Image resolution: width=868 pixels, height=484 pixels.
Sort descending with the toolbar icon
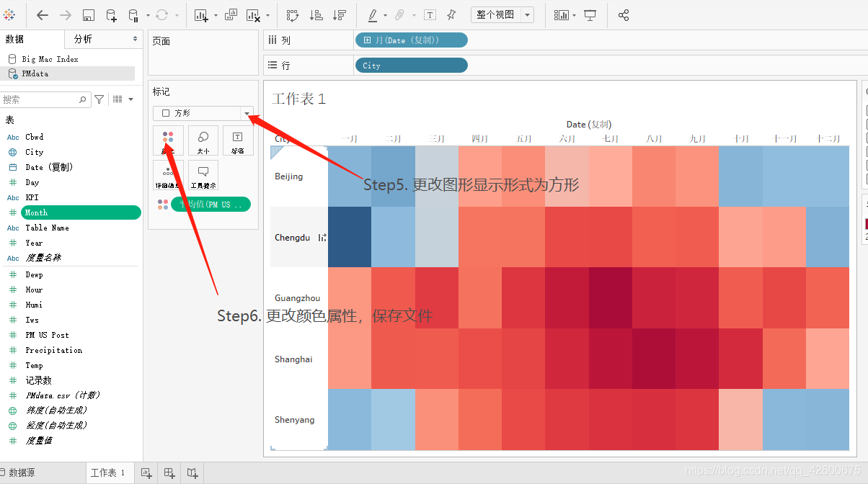point(340,15)
